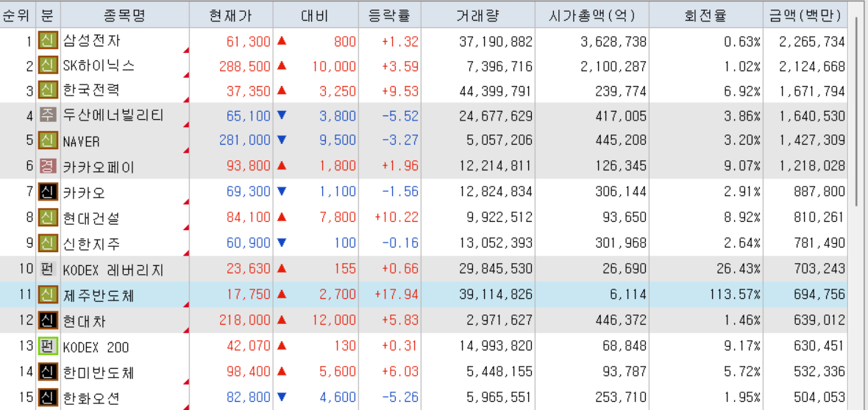Select the 현대건설 stock name
This screenshot has height=410, width=868.
tap(91, 217)
